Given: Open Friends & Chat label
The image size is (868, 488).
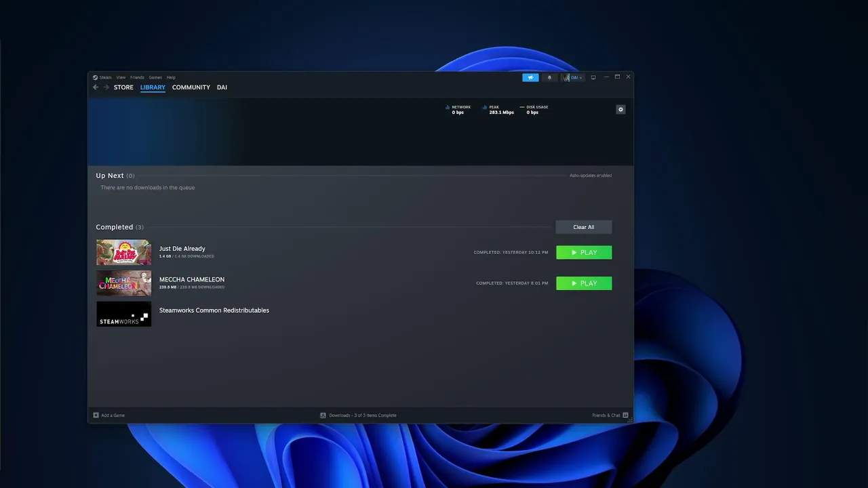Looking at the screenshot, I should tap(606, 415).
